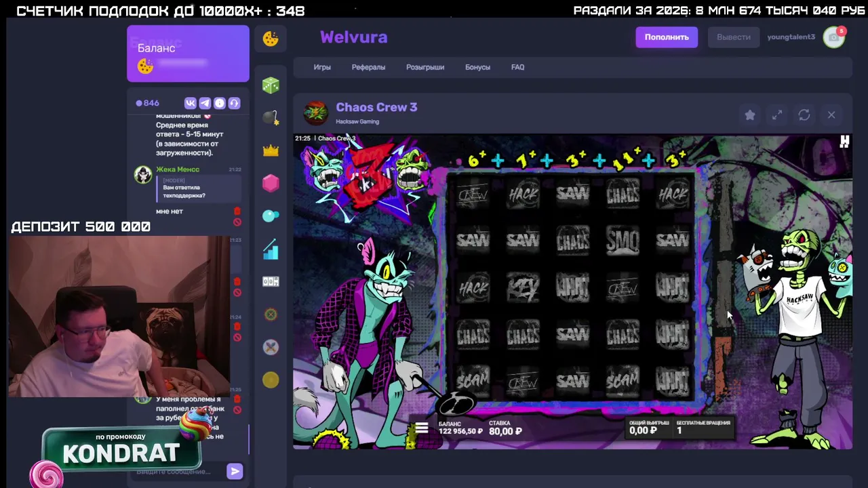Image resolution: width=868 pixels, height=488 pixels.
Task: Click the total win value "0,00 ₽"
Action: pos(643,430)
